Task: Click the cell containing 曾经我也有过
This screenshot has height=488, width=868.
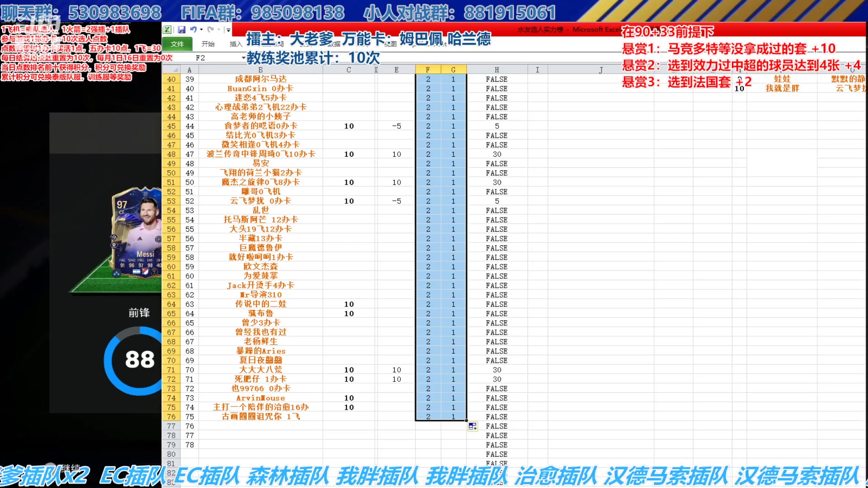Action: point(260,332)
